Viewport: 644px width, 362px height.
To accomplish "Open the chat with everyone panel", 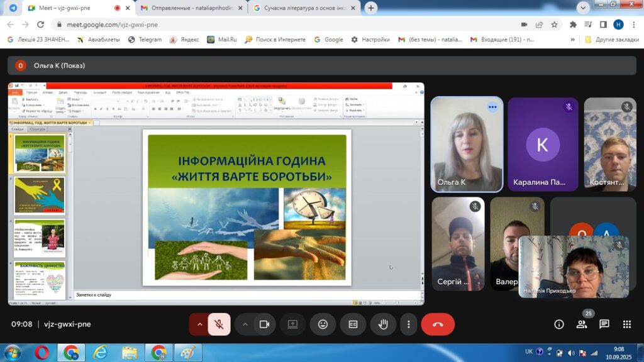I will 604,324.
